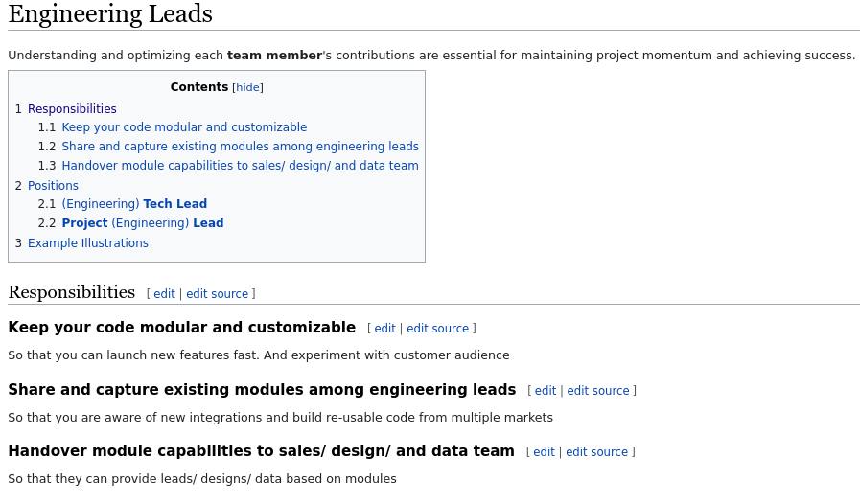
Task: Click the Engineering Leads page title
Action: [x=110, y=13]
